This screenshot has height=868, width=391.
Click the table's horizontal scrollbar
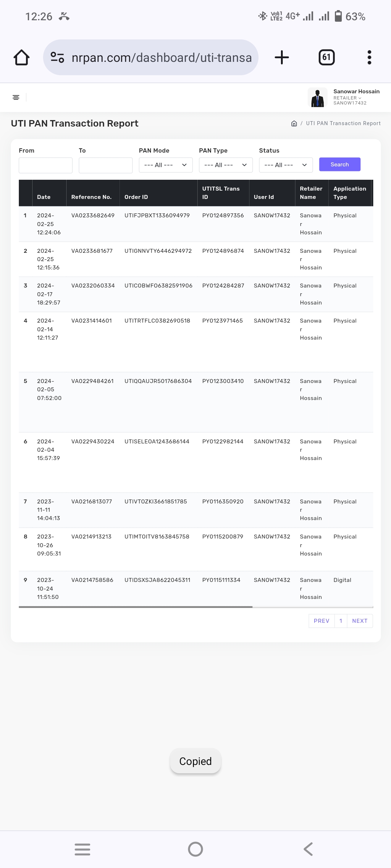click(x=136, y=607)
